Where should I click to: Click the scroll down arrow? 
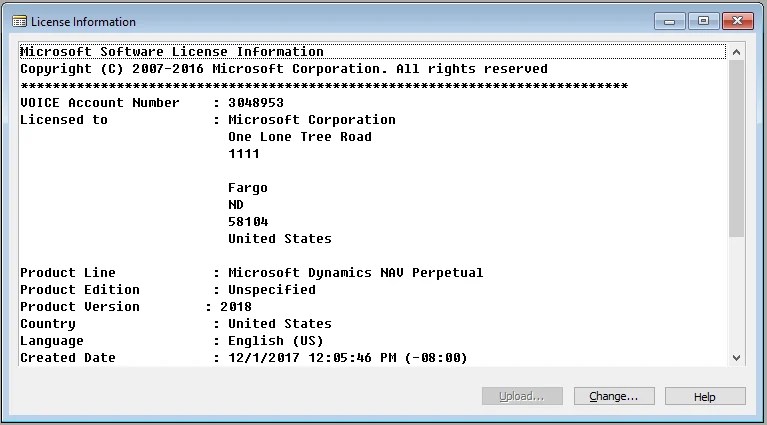[736, 358]
